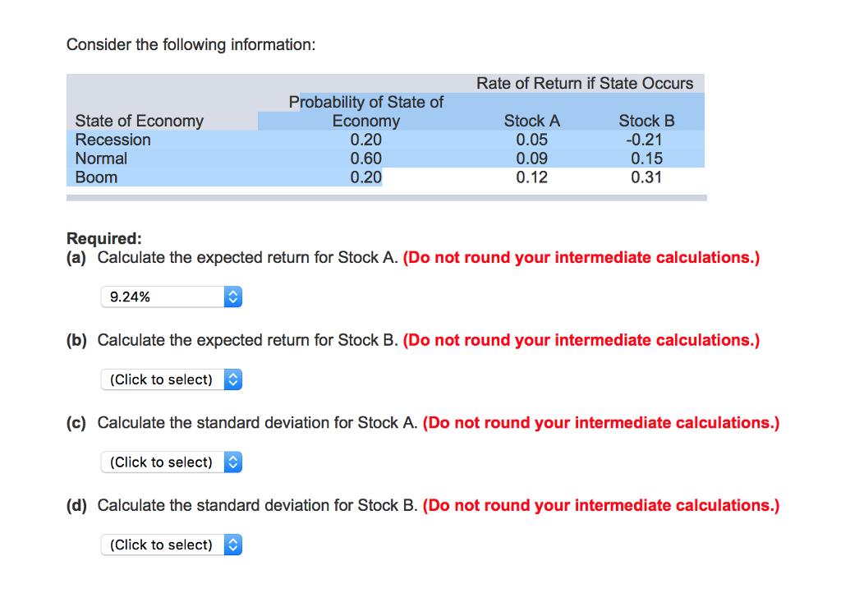This screenshot has width=841, height=616.
Task: Click the 0.60 probability cell for Normal
Action: [x=365, y=159]
